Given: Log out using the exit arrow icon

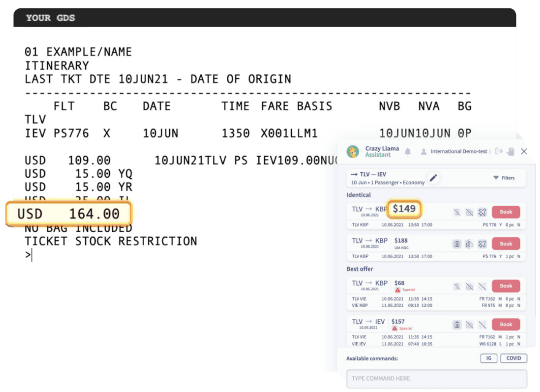Looking at the screenshot, I should pyautogui.click(x=499, y=151).
